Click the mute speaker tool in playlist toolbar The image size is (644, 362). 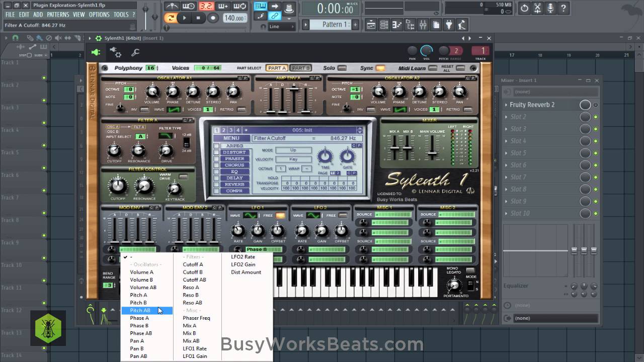click(59, 38)
